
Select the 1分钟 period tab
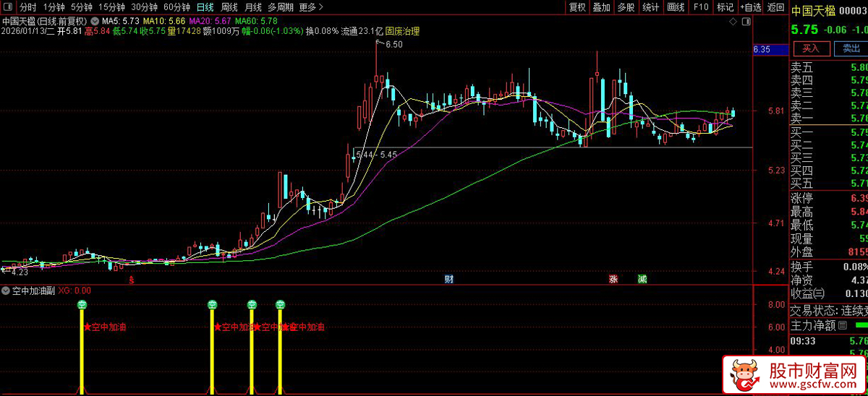coord(54,7)
